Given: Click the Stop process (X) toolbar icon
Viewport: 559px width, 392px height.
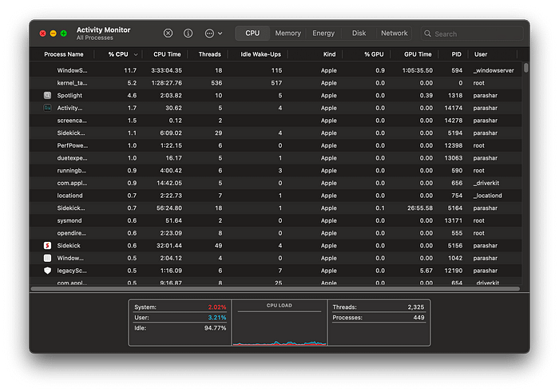Looking at the screenshot, I should pyautogui.click(x=168, y=34).
